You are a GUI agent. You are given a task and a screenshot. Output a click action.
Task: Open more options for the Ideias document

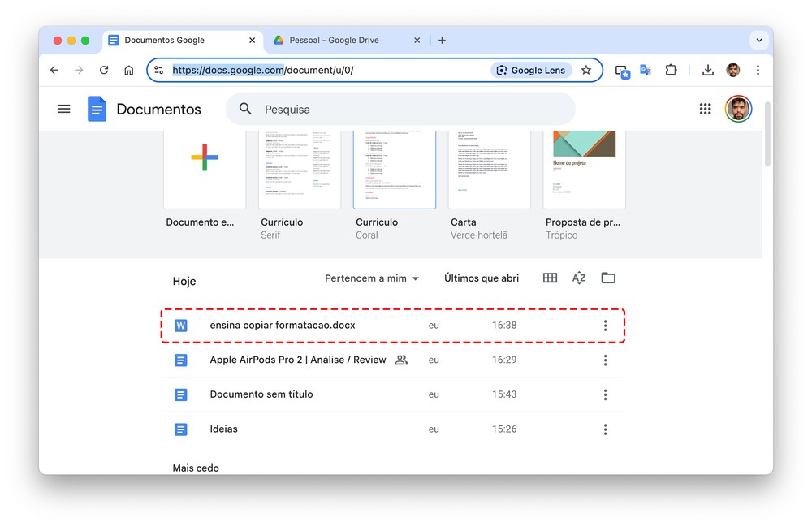605,429
